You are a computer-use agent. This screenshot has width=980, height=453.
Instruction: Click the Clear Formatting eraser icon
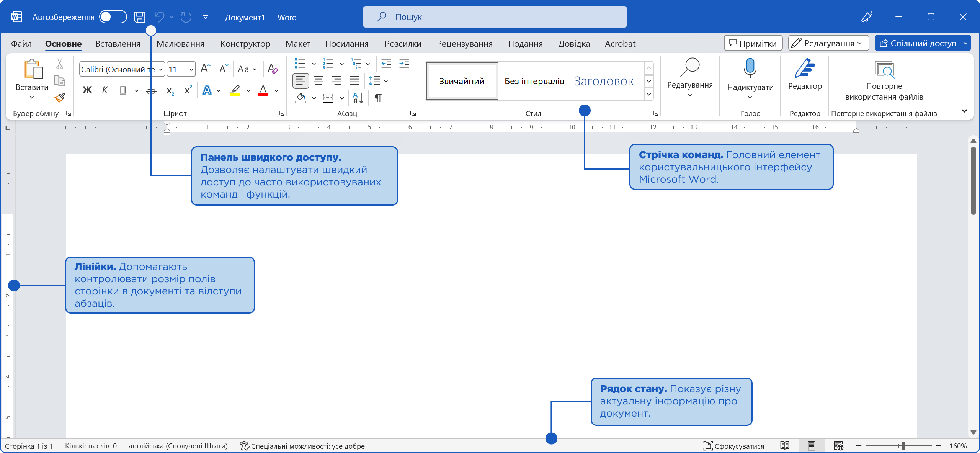(273, 69)
